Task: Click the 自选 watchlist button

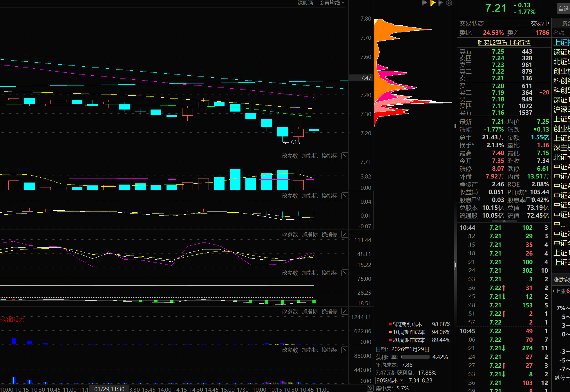Action: pyautogui.click(x=563, y=9)
